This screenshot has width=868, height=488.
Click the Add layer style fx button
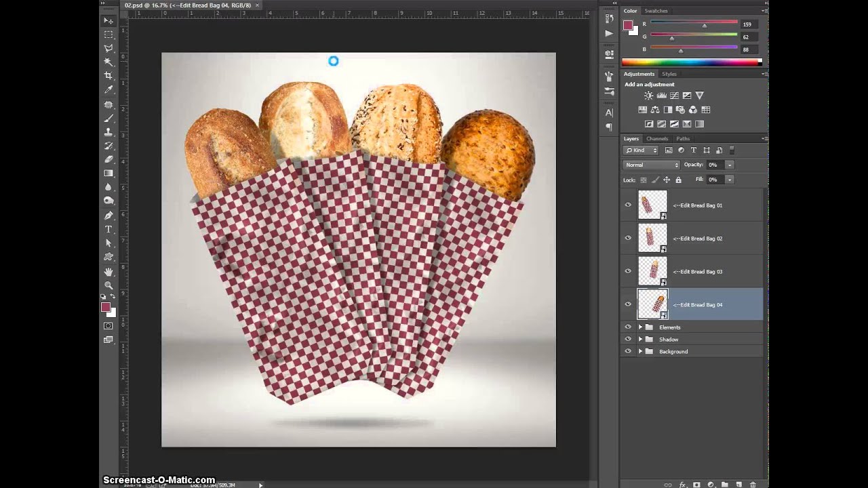coord(682,485)
